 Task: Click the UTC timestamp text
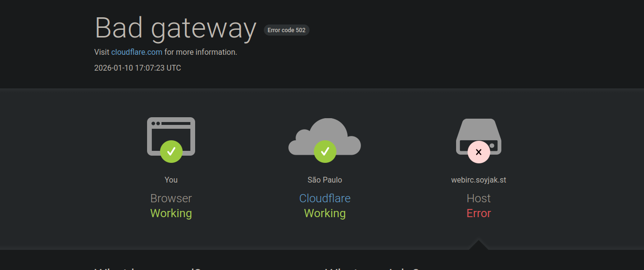[137, 68]
